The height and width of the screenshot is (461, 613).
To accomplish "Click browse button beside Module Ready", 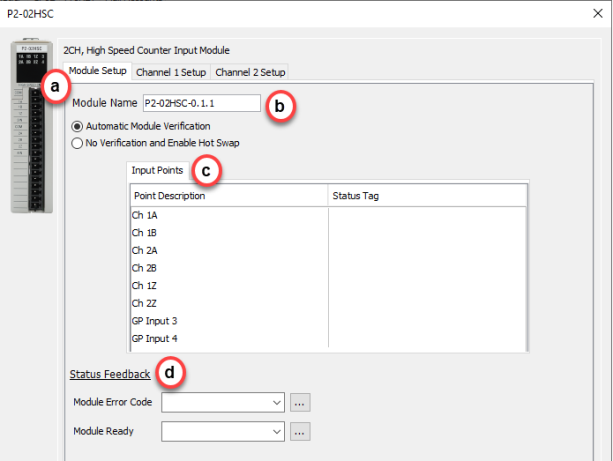I will pyautogui.click(x=300, y=431).
